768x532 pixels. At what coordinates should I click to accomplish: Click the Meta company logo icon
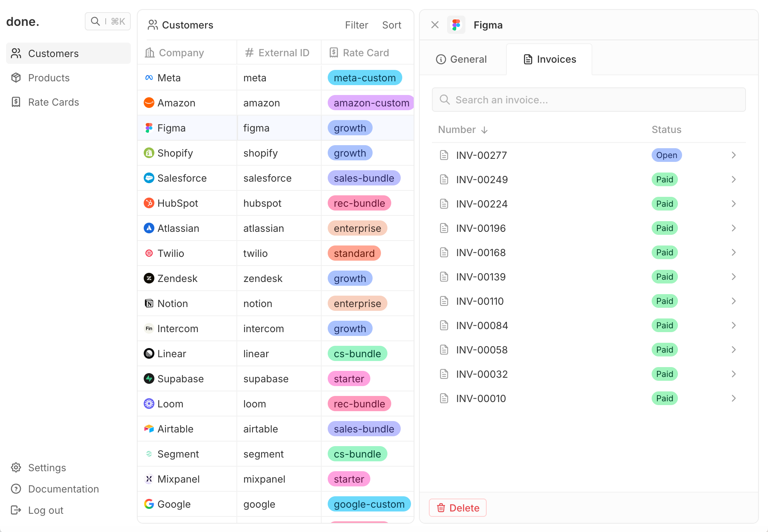coord(149,78)
